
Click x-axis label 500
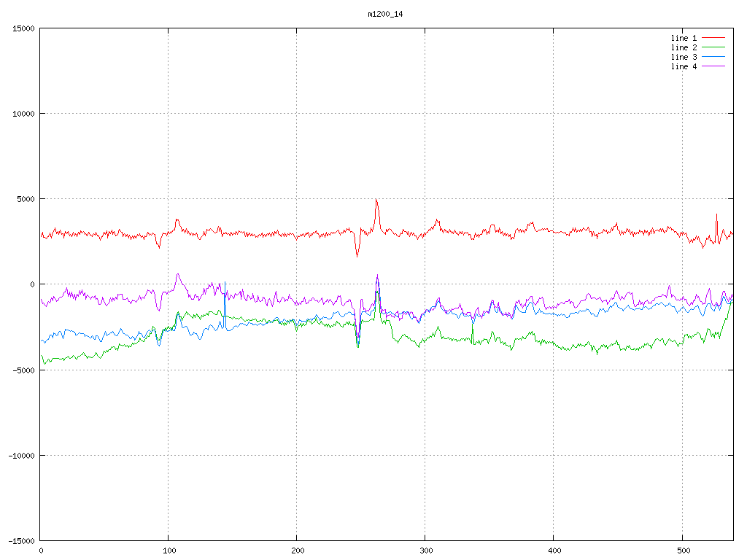click(684, 551)
